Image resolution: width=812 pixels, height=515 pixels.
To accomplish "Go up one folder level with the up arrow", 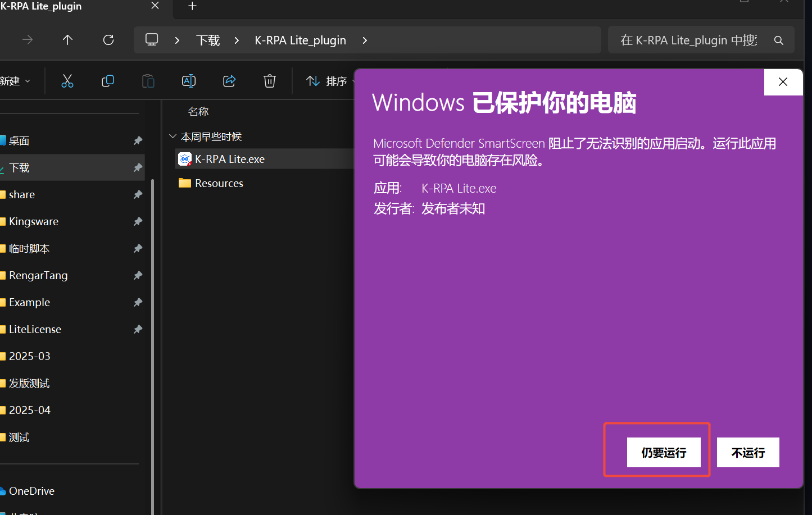I will click(67, 40).
